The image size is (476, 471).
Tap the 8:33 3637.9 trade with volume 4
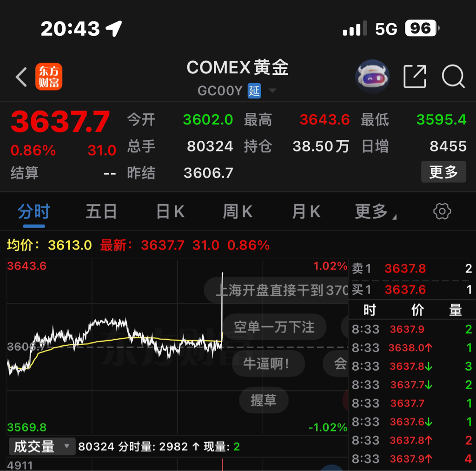[x=412, y=459]
